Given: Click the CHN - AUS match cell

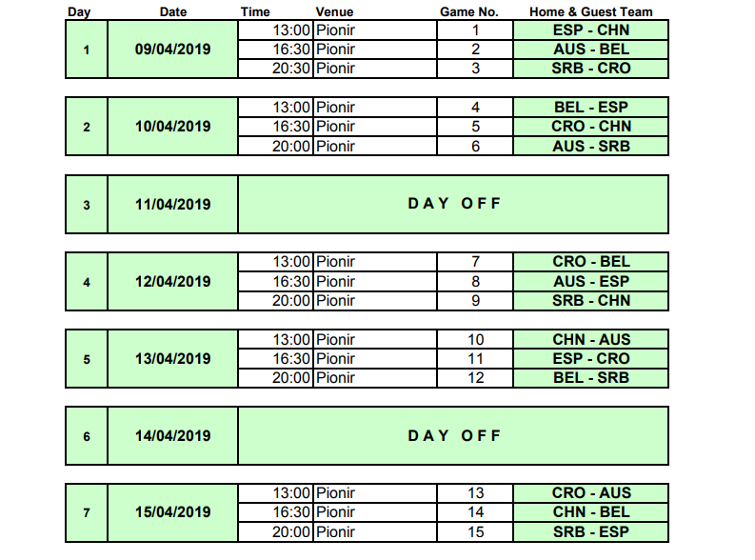Looking at the screenshot, I should click(590, 340).
